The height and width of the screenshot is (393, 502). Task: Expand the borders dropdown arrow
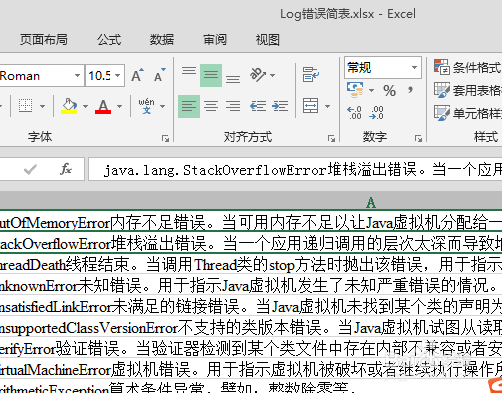[x=42, y=106]
